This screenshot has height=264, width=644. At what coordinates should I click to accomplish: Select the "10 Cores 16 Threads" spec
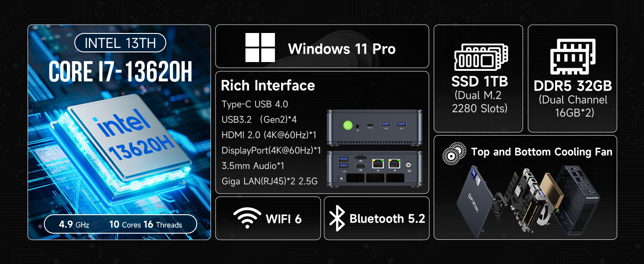(146, 224)
